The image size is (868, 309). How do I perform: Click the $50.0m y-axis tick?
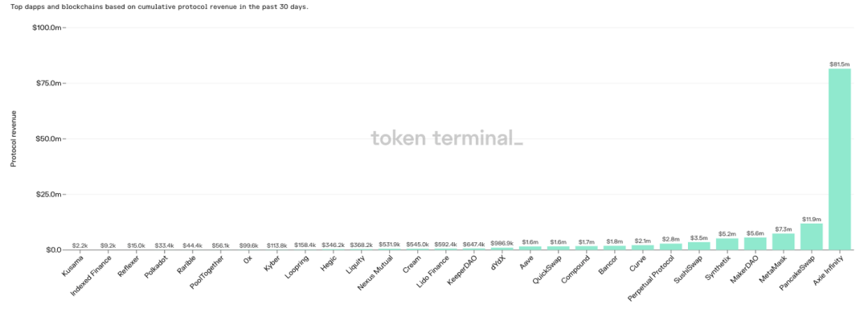pyautogui.click(x=49, y=138)
